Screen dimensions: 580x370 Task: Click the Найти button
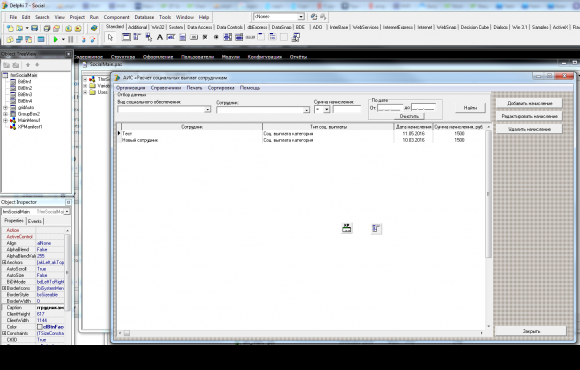tap(470, 108)
